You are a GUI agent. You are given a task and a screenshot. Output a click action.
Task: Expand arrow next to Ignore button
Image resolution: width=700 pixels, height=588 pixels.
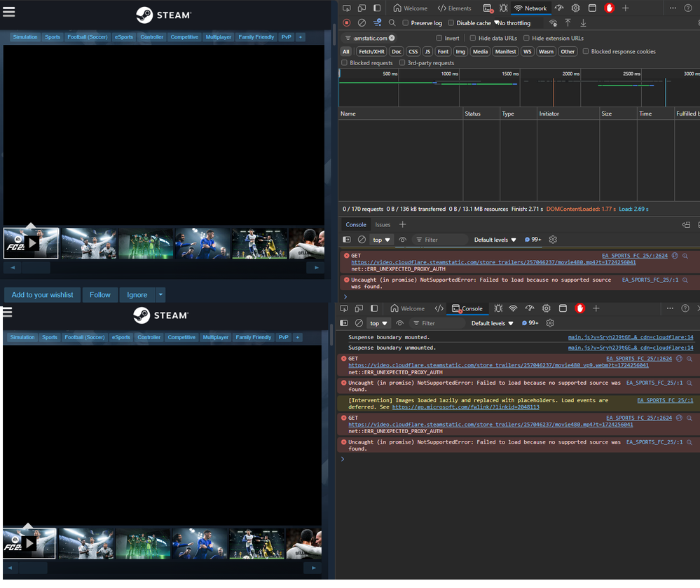(160, 294)
